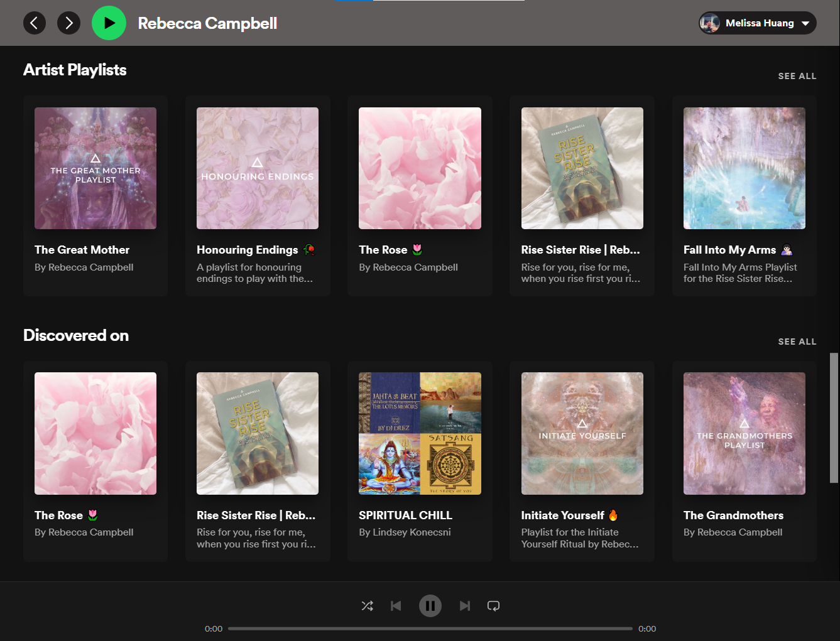Open Honouring Endings playlist cover
840x641 pixels.
[258, 168]
